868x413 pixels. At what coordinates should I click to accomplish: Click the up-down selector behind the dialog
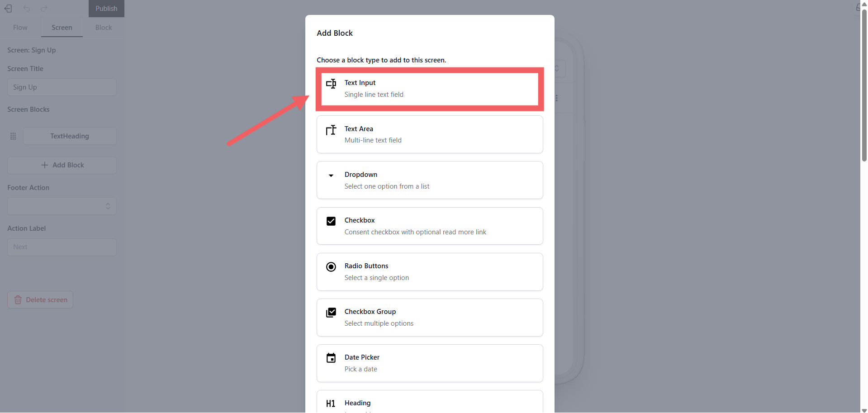(x=557, y=68)
